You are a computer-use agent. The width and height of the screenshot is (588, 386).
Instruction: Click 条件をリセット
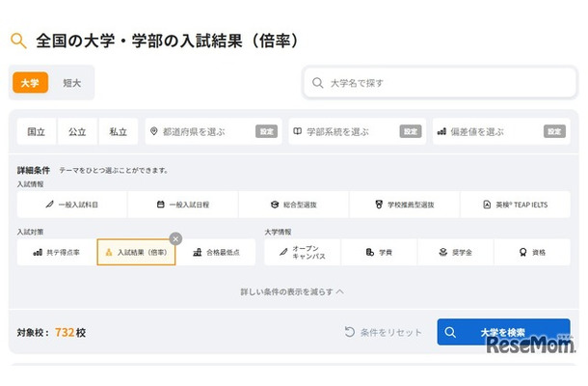[x=384, y=332]
